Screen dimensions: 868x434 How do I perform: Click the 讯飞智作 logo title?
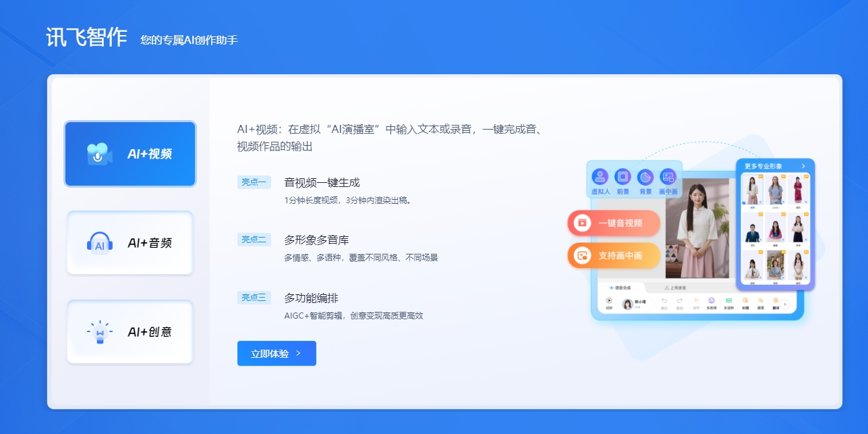[86, 37]
